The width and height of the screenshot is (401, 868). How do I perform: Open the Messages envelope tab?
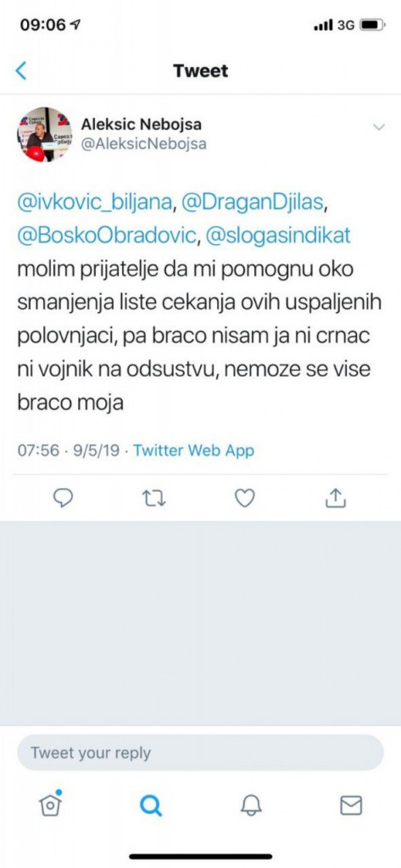(x=351, y=805)
